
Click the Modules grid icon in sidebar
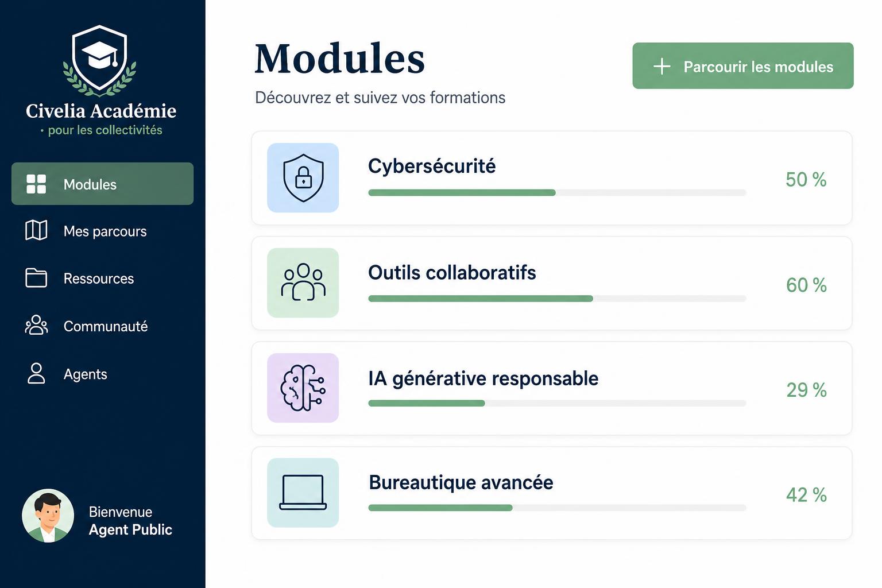(36, 184)
